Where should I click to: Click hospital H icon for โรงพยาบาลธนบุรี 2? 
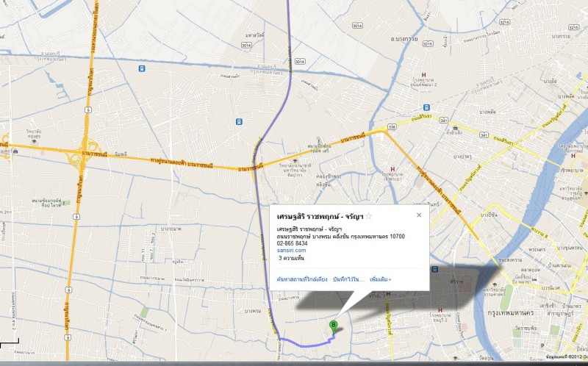pos(440,310)
